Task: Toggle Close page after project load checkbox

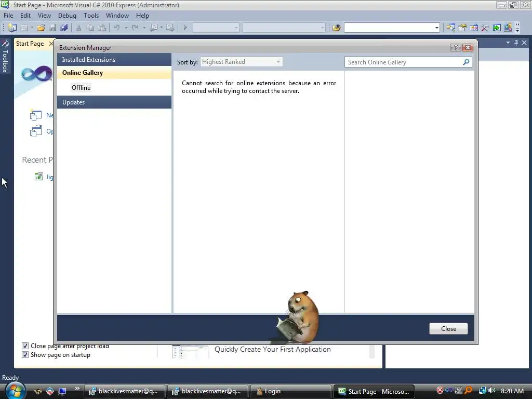Action: tap(25, 345)
